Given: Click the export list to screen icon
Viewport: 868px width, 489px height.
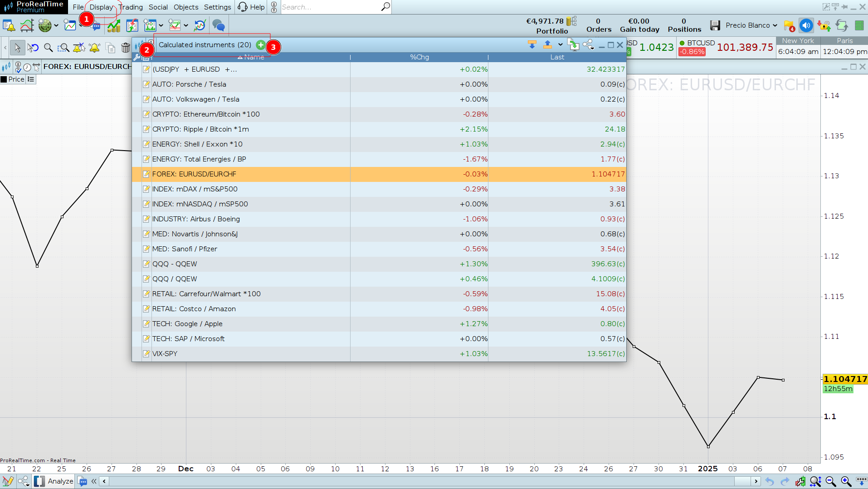Looking at the screenshot, I should 574,45.
